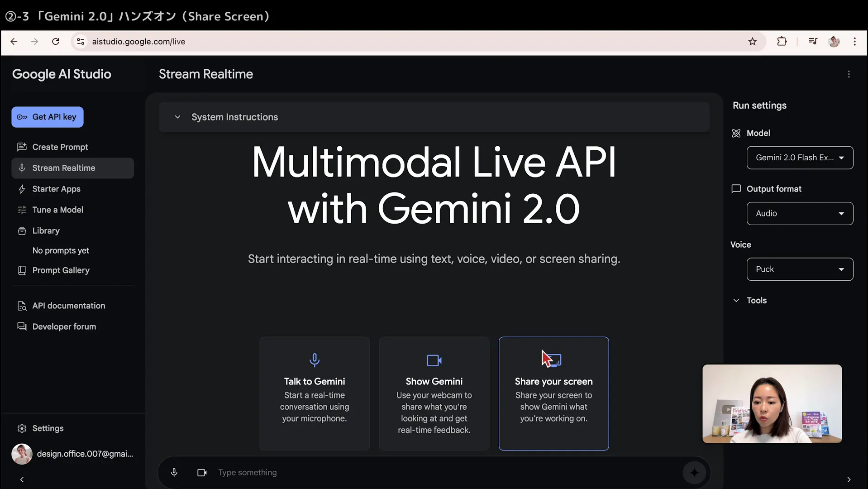
Task: Select the Show Gemini webcam card
Action: pyautogui.click(x=434, y=393)
